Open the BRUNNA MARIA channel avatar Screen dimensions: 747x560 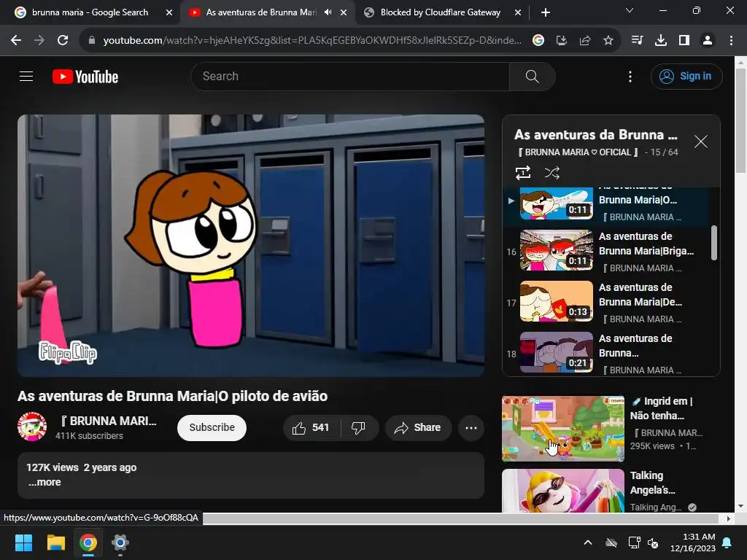coord(32,427)
